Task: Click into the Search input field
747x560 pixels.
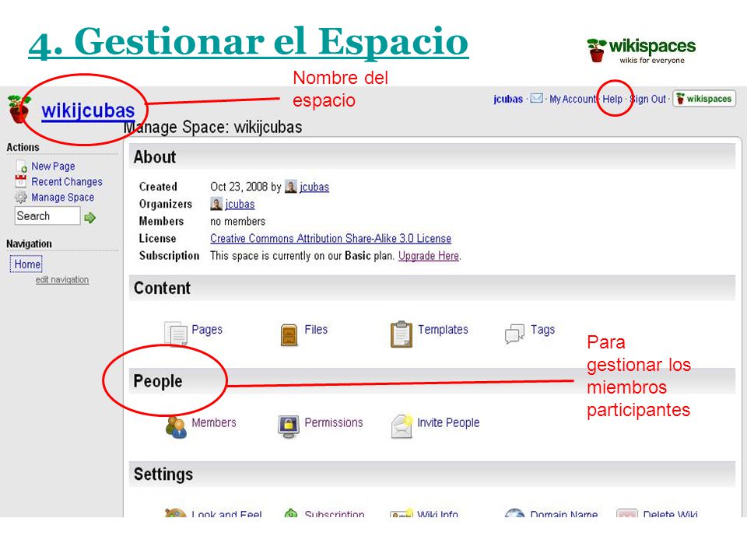Action: 47,215
